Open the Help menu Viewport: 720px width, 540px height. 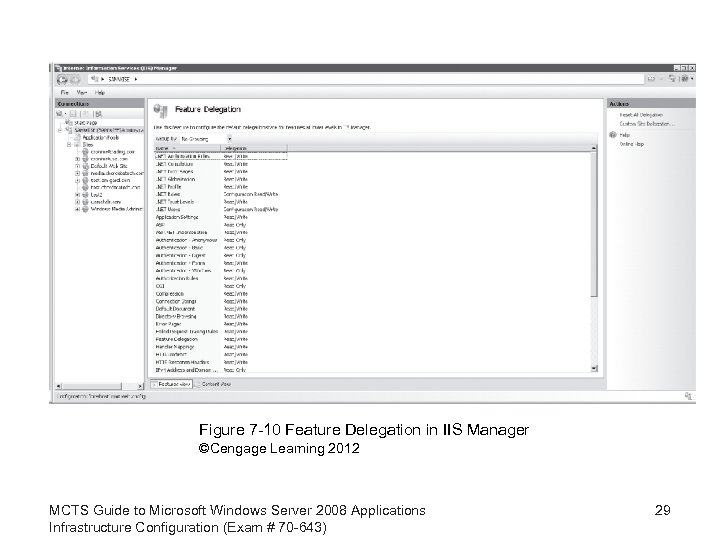tap(100, 92)
